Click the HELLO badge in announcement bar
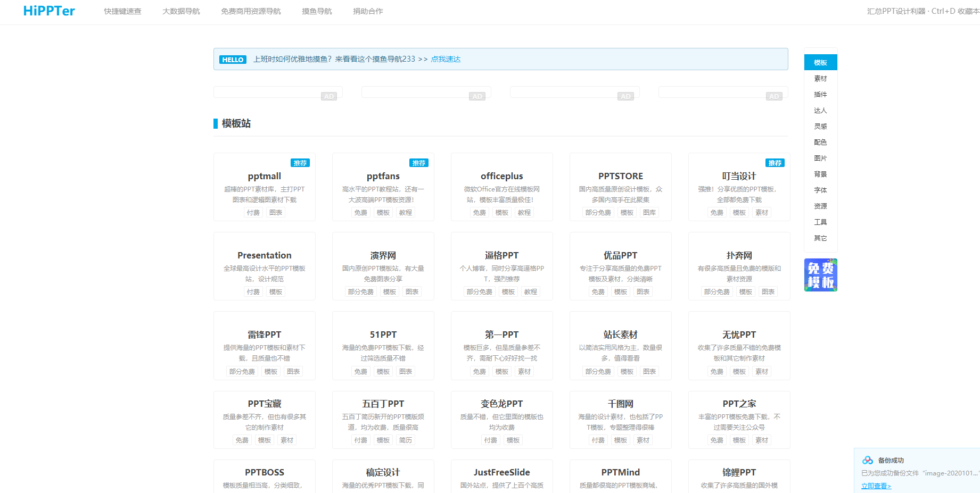The image size is (980, 493). (233, 60)
